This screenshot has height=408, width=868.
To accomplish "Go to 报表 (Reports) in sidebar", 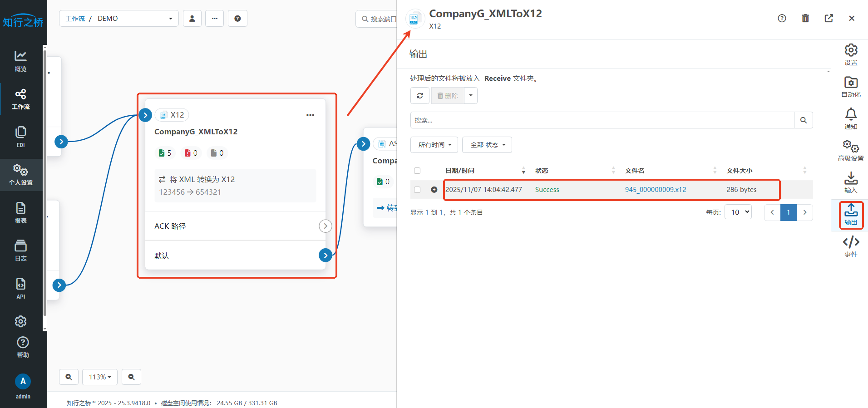I will pyautogui.click(x=21, y=213).
